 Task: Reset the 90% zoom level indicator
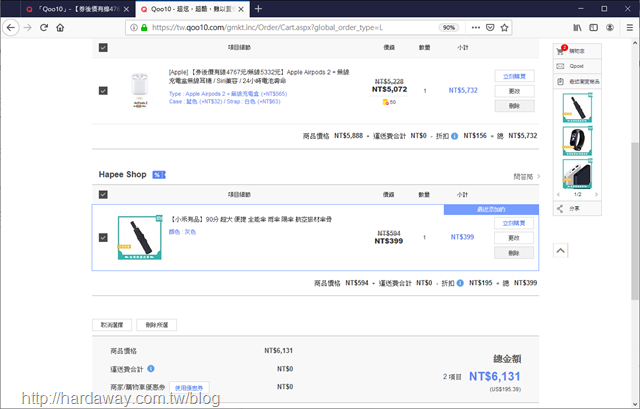449,28
